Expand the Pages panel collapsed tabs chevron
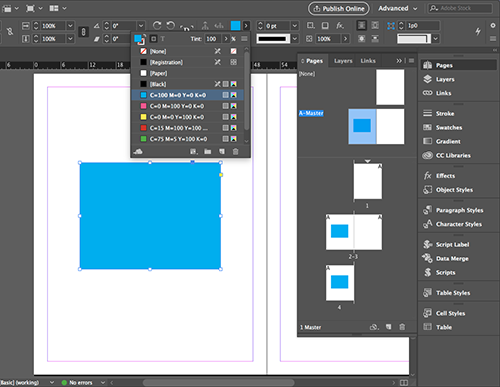 point(399,61)
